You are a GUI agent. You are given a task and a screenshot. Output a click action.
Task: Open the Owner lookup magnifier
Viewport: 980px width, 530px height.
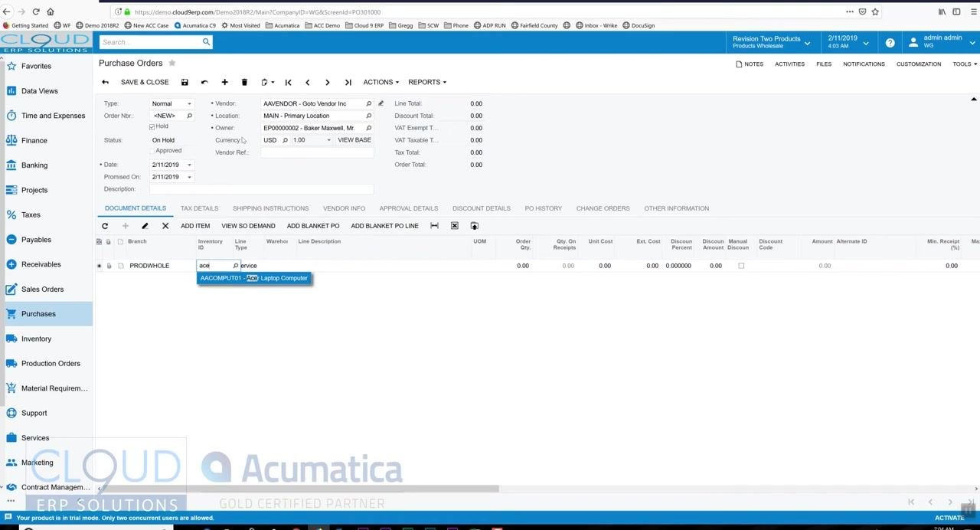point(368,128)
